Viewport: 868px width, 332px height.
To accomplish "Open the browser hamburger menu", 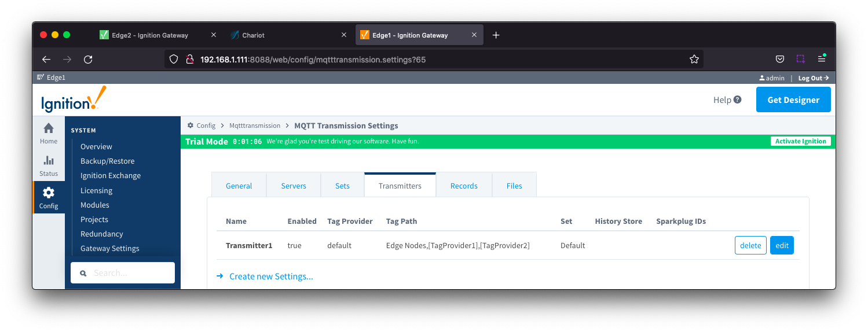I will (x=822, y=59).
